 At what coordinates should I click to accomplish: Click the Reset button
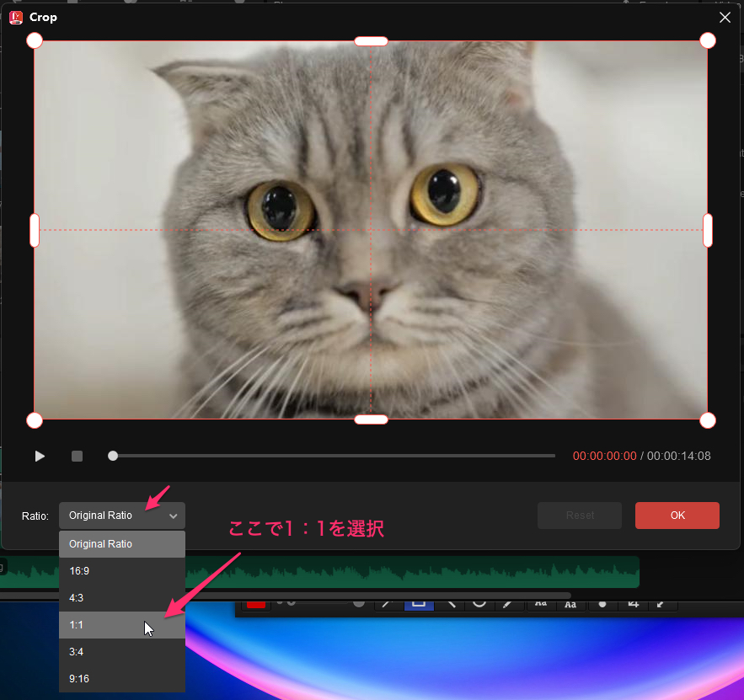[x=580, y=516]
